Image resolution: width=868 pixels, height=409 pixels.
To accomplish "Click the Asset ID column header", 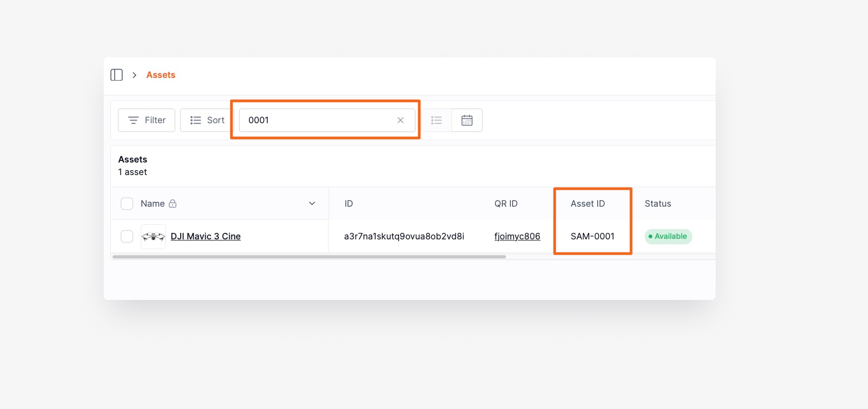I will 588,203.
